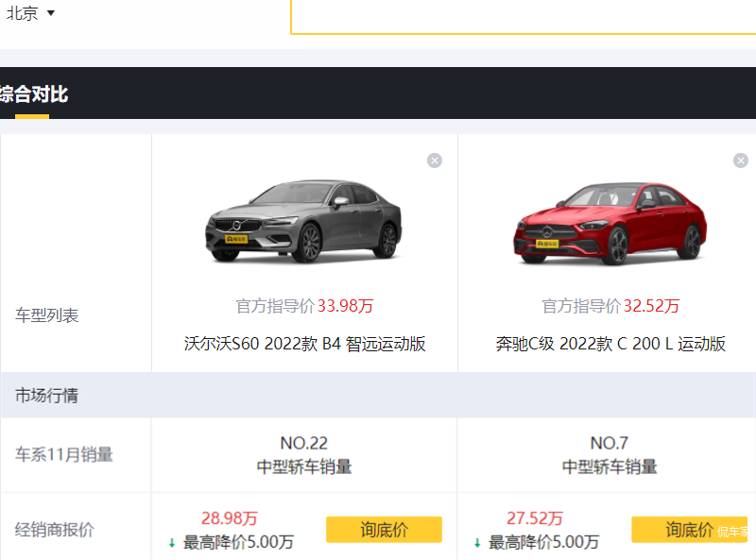This screenshot has width=756, height=560.
Task: Remove Mercedes C-Class from the comparison
Action: click(x=740, y=161)
